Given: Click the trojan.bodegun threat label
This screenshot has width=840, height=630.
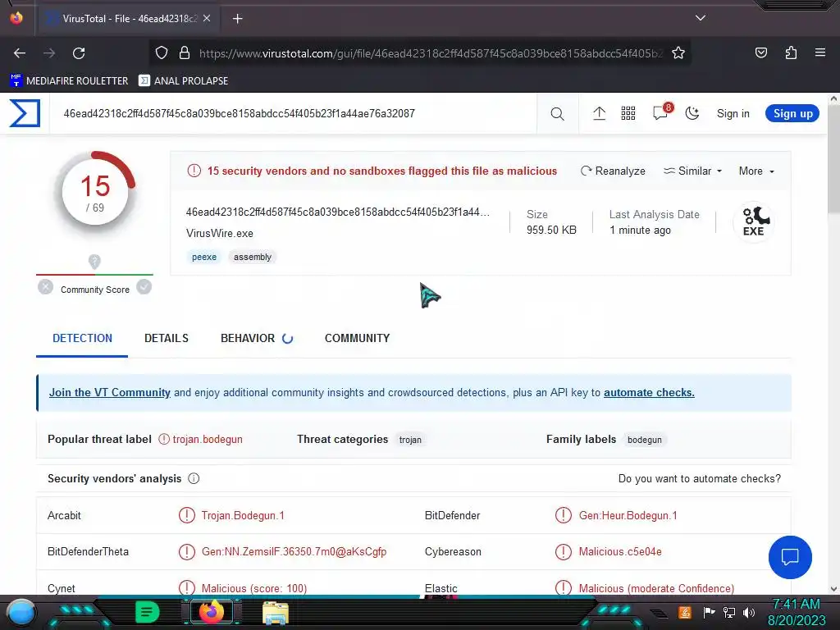Looking at the screenshot, I should tap(208, 440).
